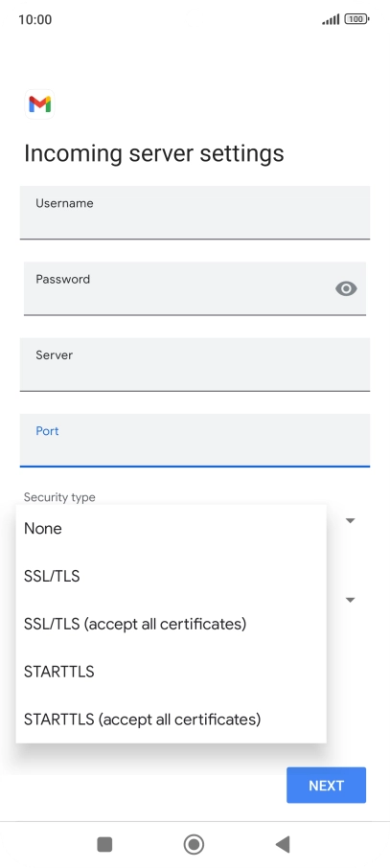Focus the Username input field

(195, 213)
